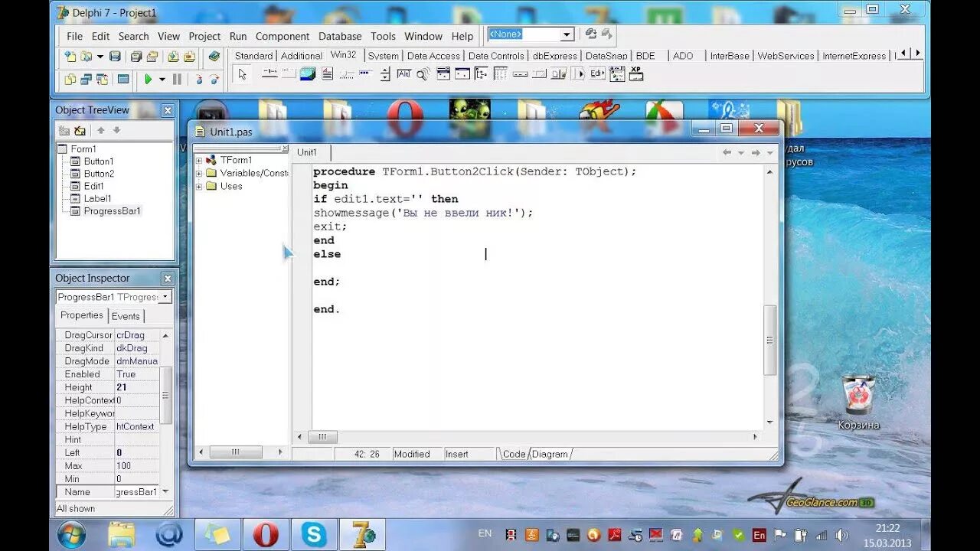This screenshot has width=980, height=551.
Task: Click the Save All toolbar icon
Action: (x=136, y=56)
